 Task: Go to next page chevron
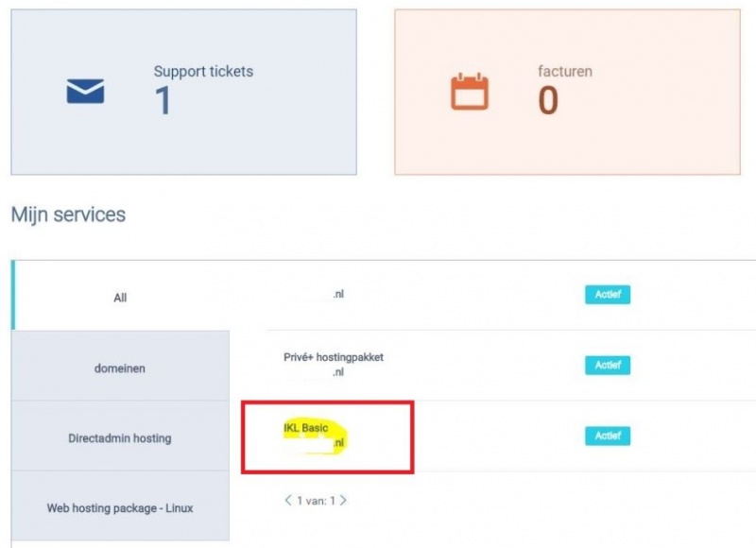(x=343, y=500)
